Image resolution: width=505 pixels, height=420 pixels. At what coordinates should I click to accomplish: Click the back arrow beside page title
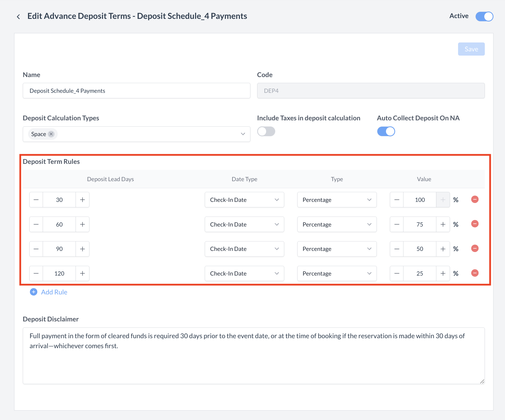coord(18,17)
